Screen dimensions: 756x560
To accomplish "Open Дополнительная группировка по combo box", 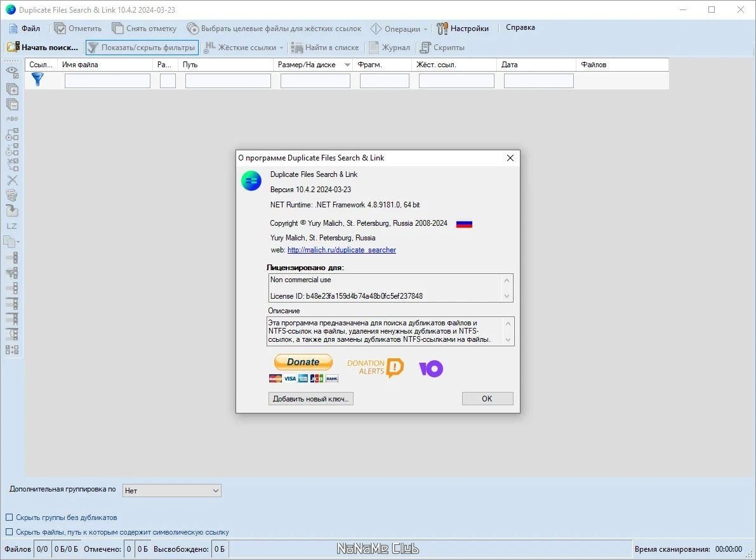I will coord(171,491).
